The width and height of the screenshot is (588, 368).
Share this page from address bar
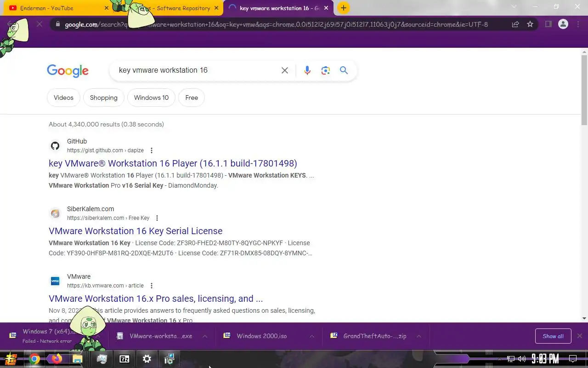(515, 24)
